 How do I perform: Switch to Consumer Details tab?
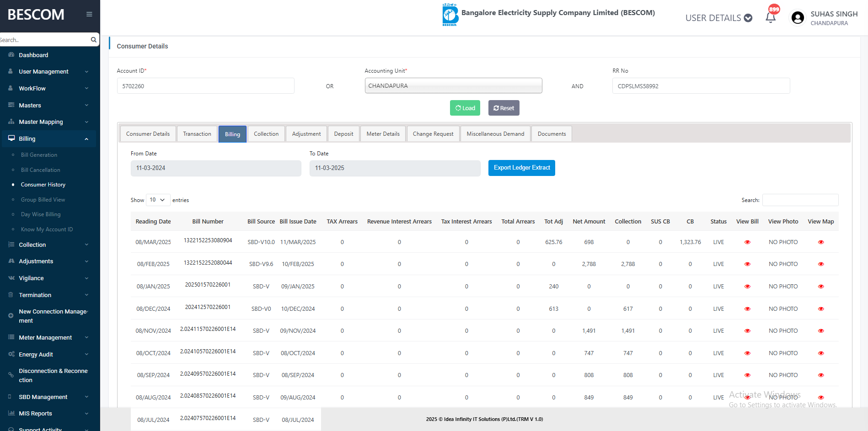pos(148,134)
